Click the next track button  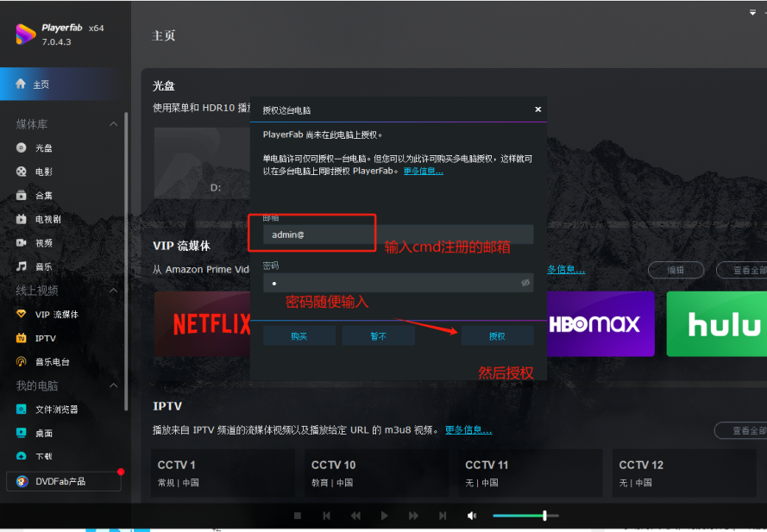[x=443, y=516]
